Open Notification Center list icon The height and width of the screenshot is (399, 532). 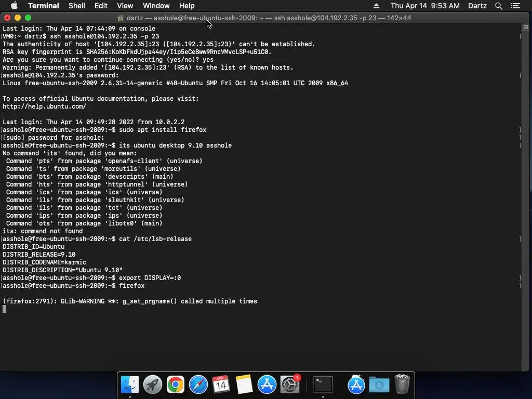coord(515,6)
